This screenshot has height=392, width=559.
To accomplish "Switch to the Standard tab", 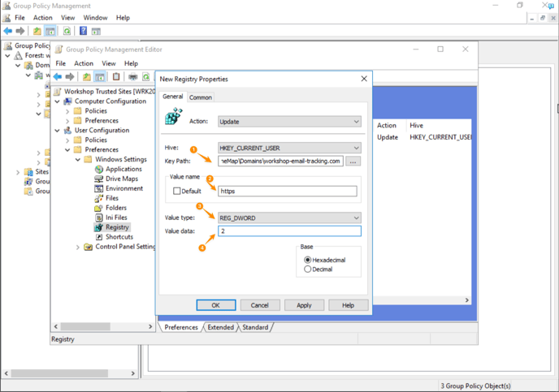I will pos(255,327).
